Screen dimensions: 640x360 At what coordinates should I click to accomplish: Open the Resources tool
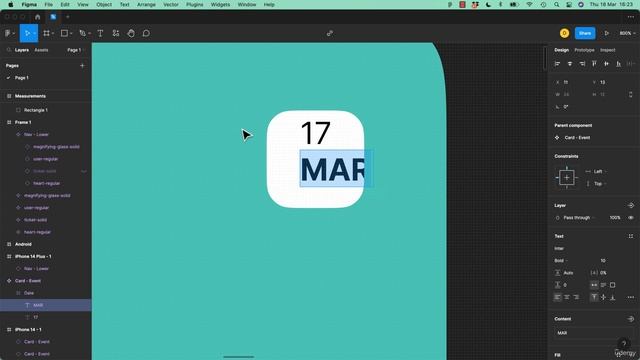116,33
